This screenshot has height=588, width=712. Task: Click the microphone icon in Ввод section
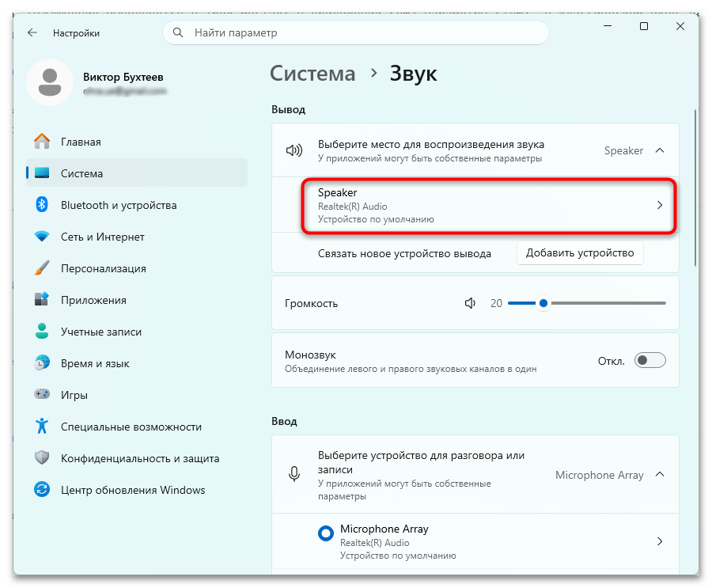294,474
